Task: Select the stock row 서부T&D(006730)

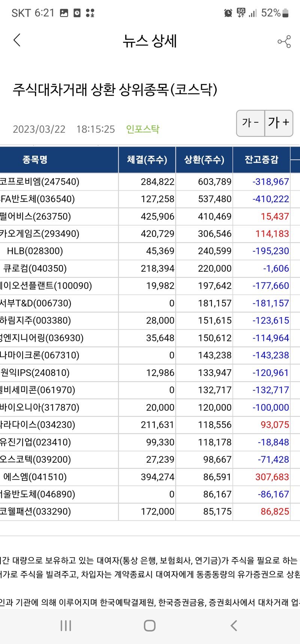Action: [150, 303]
